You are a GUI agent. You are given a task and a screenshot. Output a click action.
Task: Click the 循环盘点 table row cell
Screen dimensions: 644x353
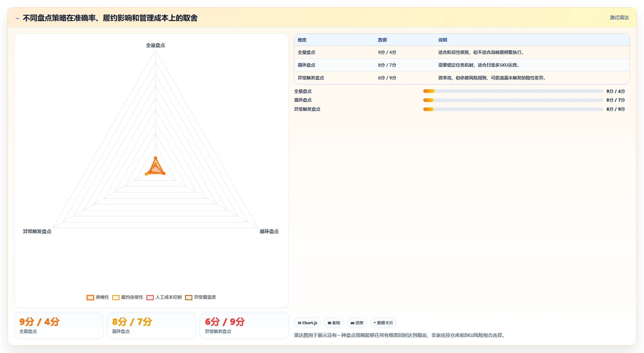point(306,65)
